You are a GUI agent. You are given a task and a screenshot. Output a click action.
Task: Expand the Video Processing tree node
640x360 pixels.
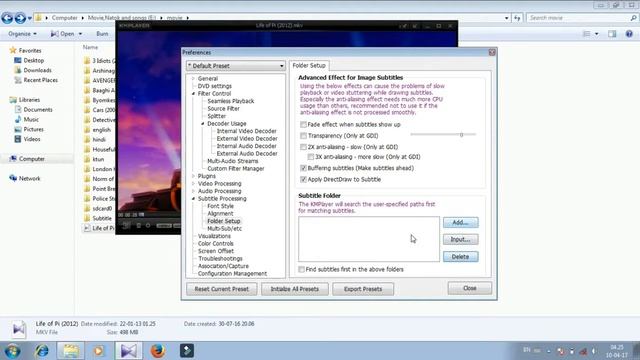point(193,184)
